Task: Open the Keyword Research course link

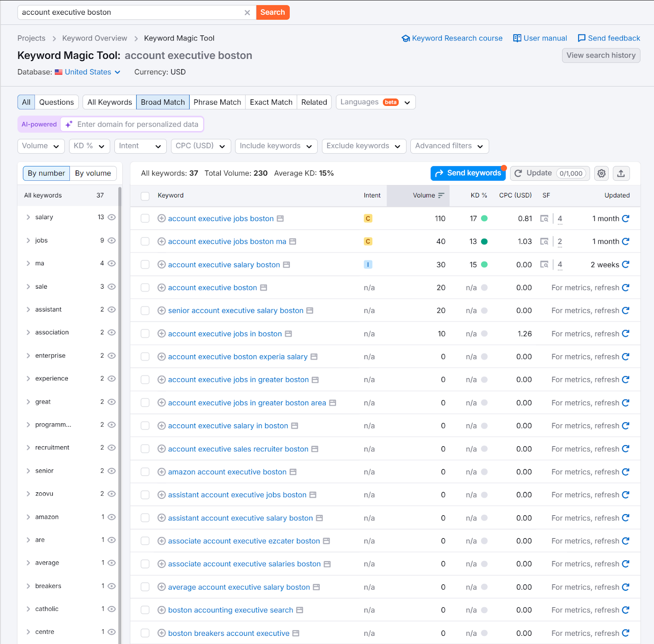Action: click(x=452, y=38)
